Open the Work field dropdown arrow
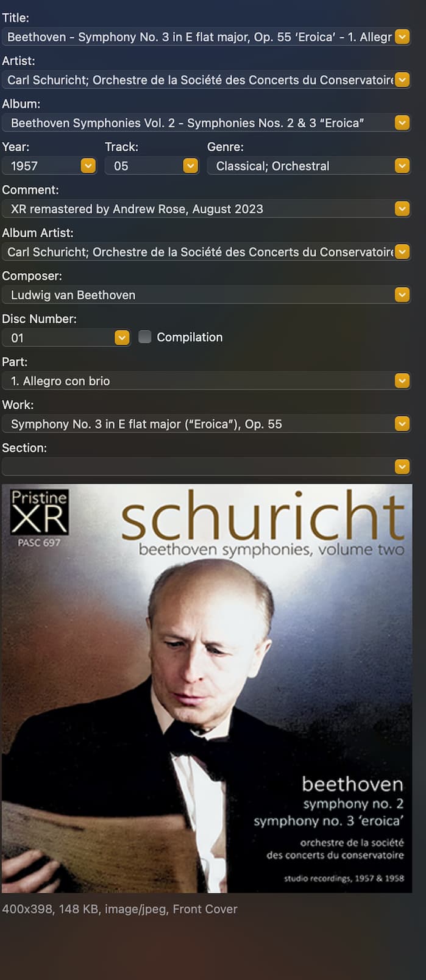 point(402,424)
